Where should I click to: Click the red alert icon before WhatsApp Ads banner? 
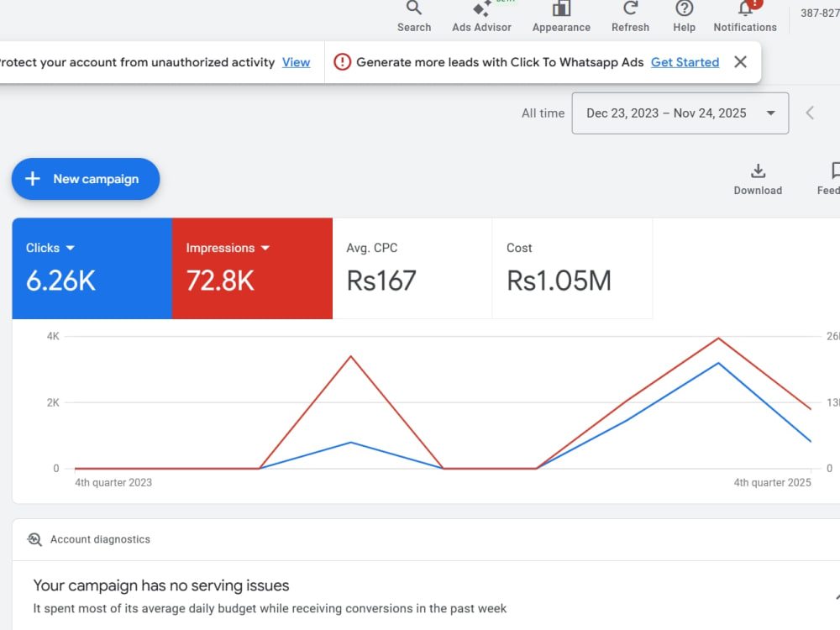(x=342, y=62)
